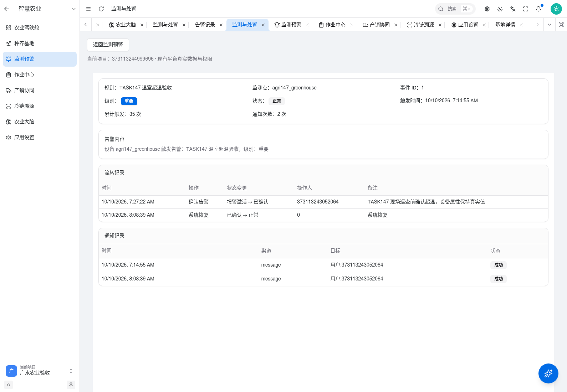Expand the 智慧农业 app switcher chevron
This screenshot has height=392, width=567.
coord(74,9)
